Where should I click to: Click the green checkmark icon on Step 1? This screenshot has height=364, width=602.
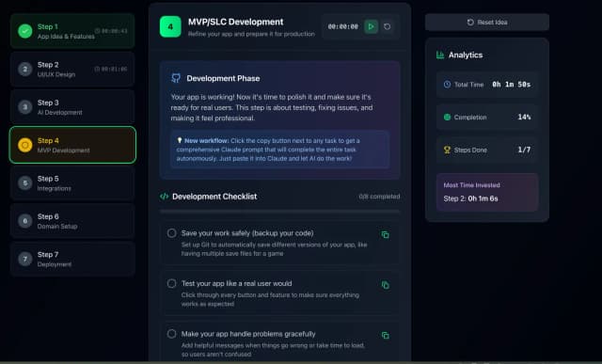[x=25, y=31]
